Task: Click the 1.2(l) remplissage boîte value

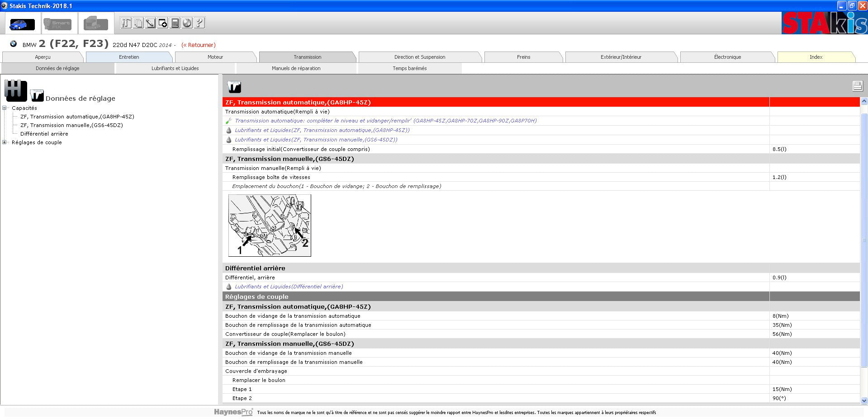Action: (x=779, y=177)
